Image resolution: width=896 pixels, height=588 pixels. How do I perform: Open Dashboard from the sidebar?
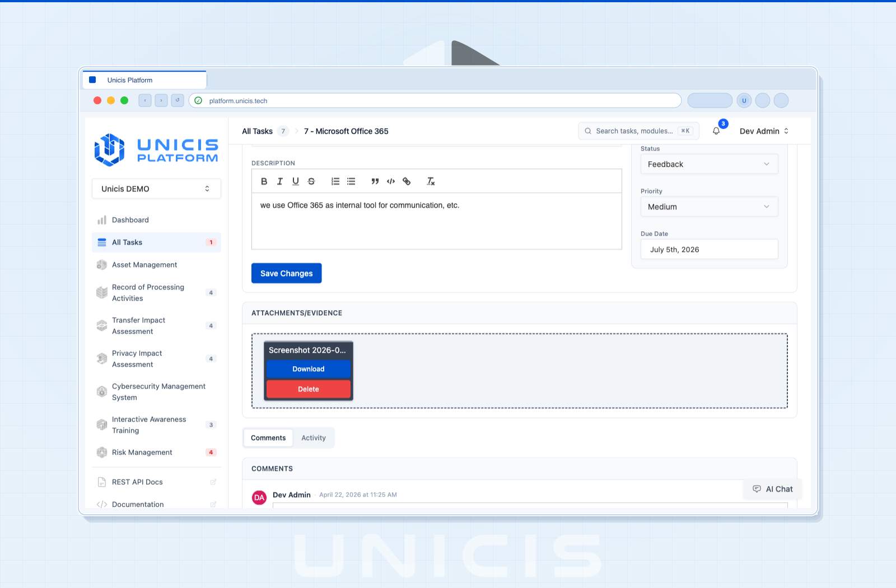(x=156, y=220)
